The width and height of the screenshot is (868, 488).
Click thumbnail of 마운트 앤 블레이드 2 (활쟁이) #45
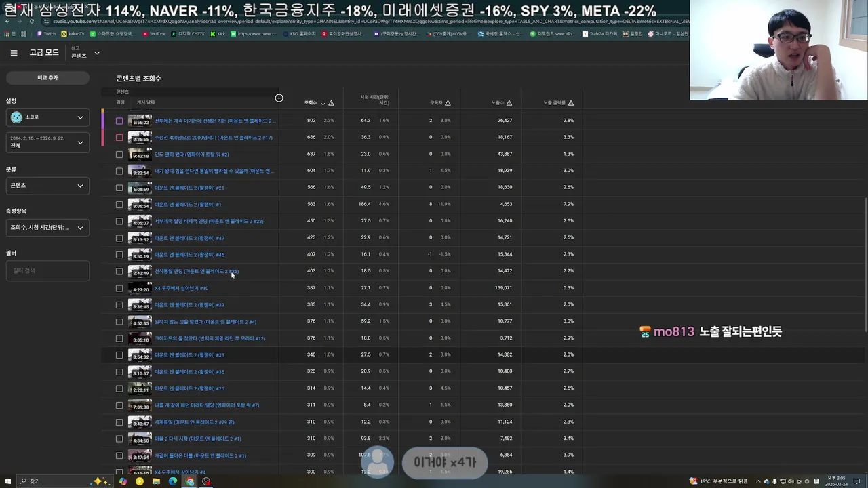pos(140,255)
